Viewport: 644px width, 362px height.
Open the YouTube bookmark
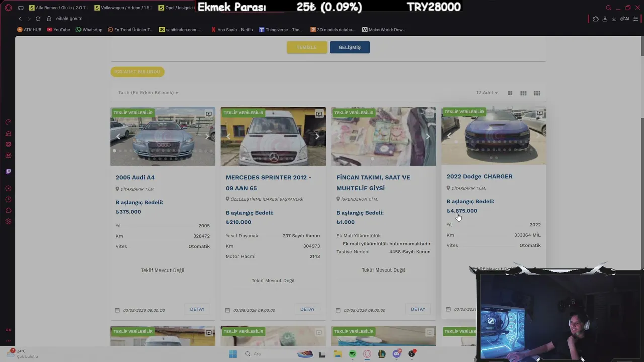[59, 30]
